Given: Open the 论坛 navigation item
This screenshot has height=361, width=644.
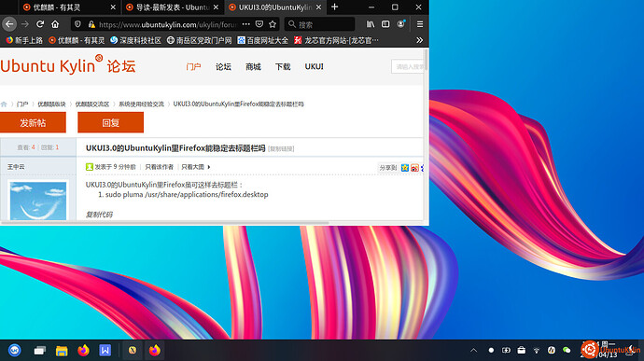Looking at the screenshot, I should click(x=223, y=66).
